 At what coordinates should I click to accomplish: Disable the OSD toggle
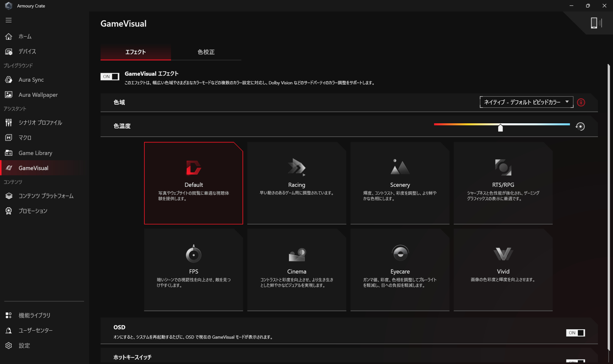pos(575,333)
